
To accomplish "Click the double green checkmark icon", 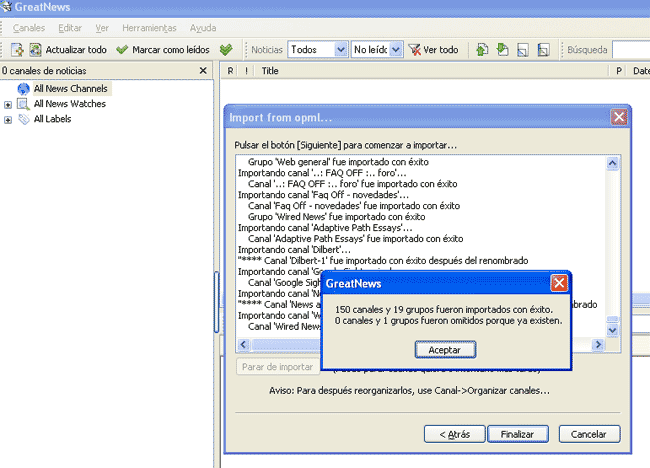I will click(226, 50).
